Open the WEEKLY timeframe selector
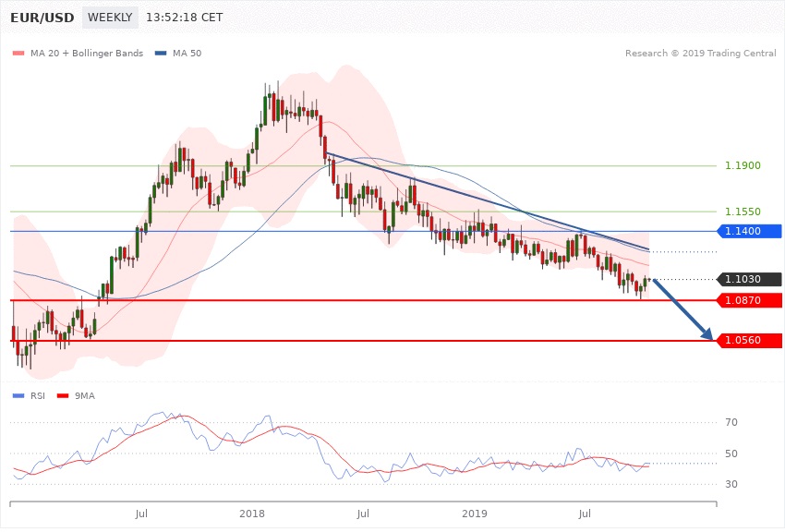 click(x=110, y=18)
